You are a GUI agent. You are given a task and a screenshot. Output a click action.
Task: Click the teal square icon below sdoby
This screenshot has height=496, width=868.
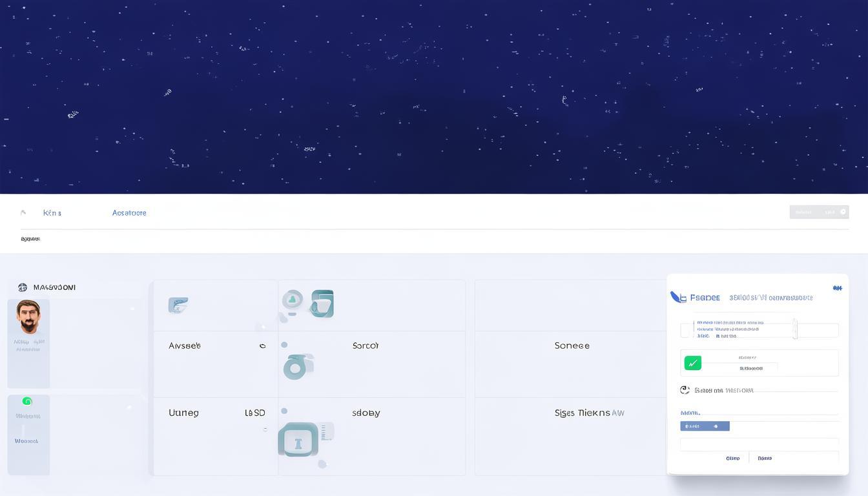(x=298, y=442)
